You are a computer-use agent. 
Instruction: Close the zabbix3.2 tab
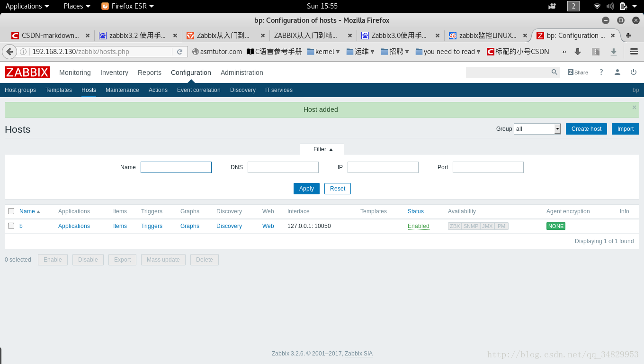pos(175,36)
